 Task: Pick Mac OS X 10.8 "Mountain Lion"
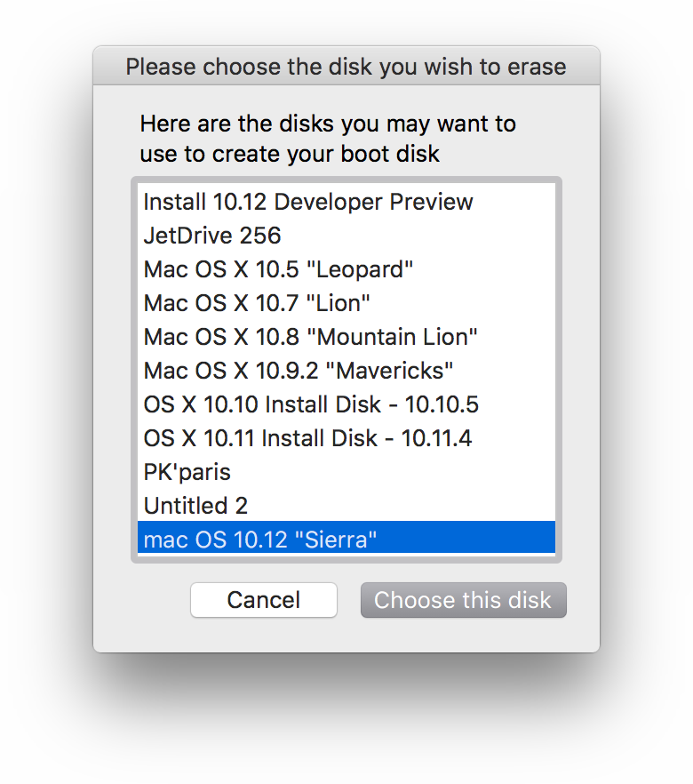346,337
